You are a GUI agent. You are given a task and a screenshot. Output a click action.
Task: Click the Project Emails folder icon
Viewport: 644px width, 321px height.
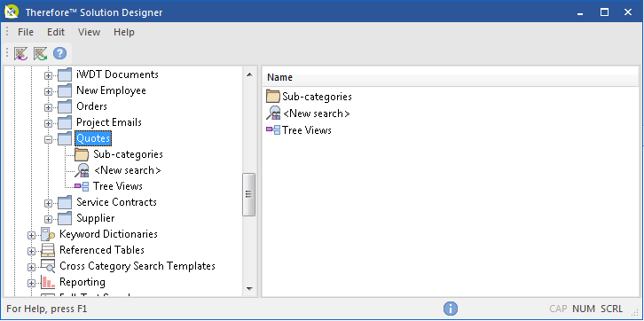(65, 122)
